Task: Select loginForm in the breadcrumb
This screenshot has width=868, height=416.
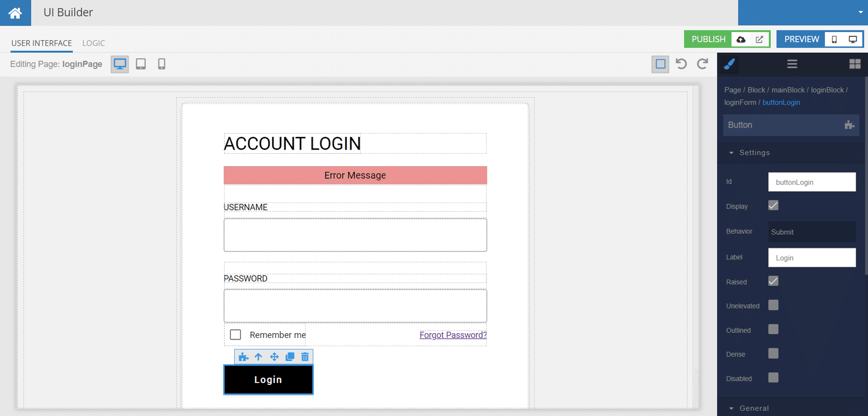Action: point(740,102)
